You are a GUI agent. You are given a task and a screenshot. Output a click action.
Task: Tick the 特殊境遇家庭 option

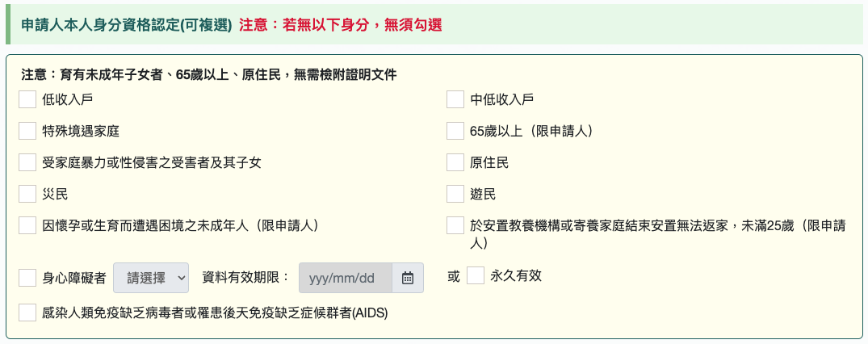(27, 132)
